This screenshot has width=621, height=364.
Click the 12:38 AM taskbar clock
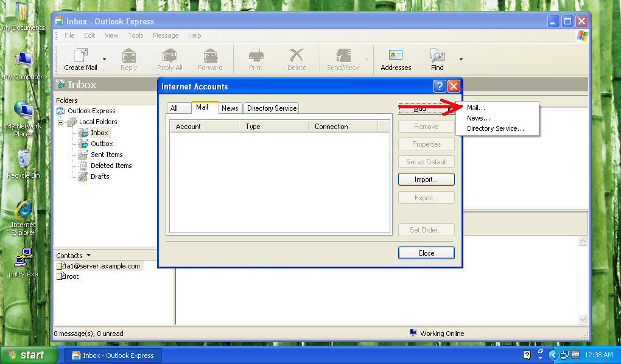pyautogui.click(x=598, y=355)
